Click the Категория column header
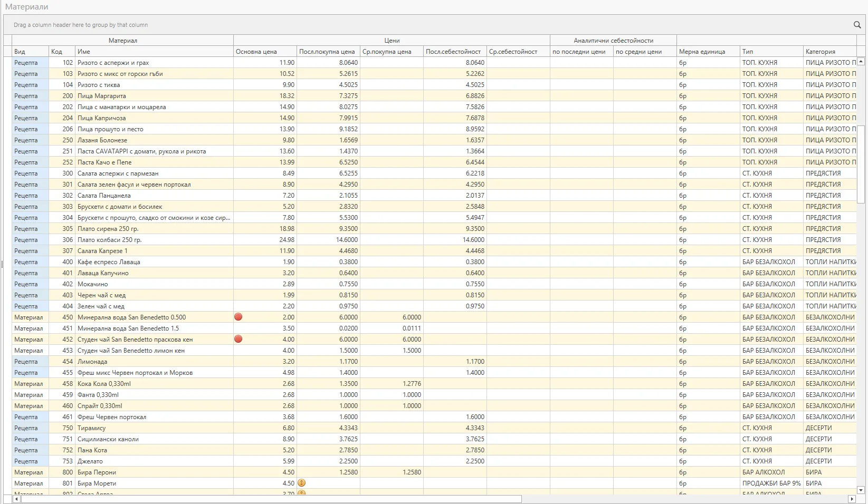The image size is (868, 504). tap(828, 52)
